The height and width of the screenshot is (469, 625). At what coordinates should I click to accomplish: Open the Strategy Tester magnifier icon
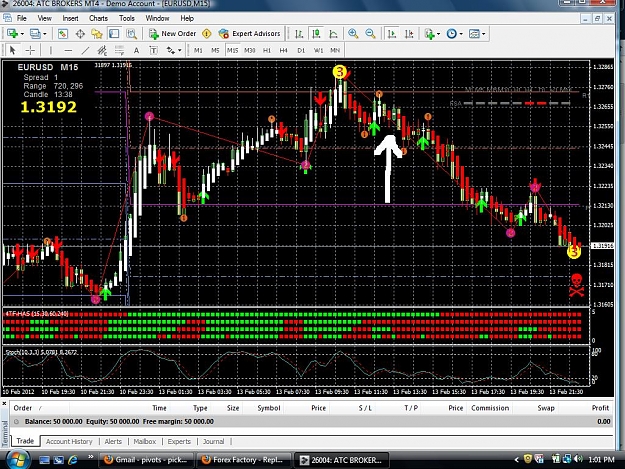pos(132,34)
